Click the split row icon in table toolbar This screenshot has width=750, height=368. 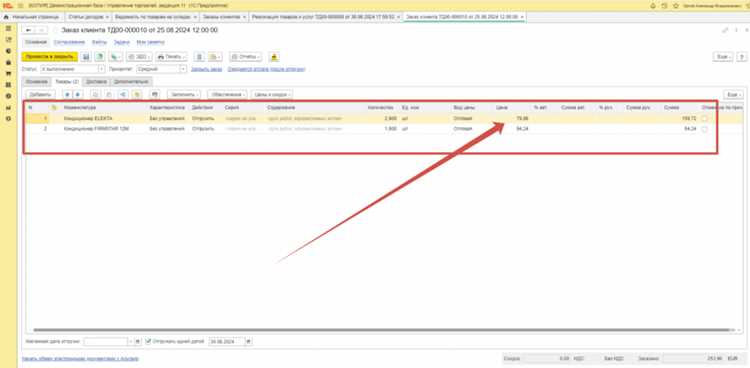tap(123, 95)
